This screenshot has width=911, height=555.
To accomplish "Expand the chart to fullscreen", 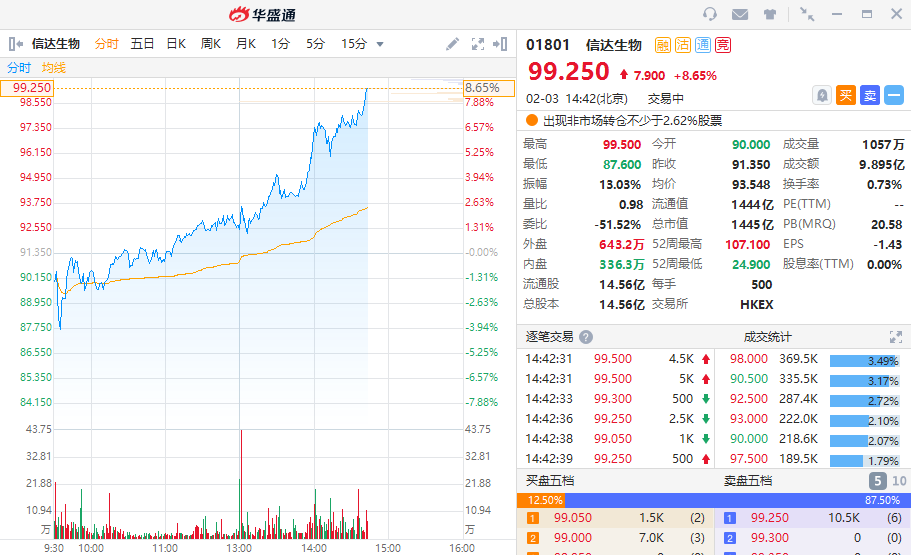I will [x=478, y=44].
